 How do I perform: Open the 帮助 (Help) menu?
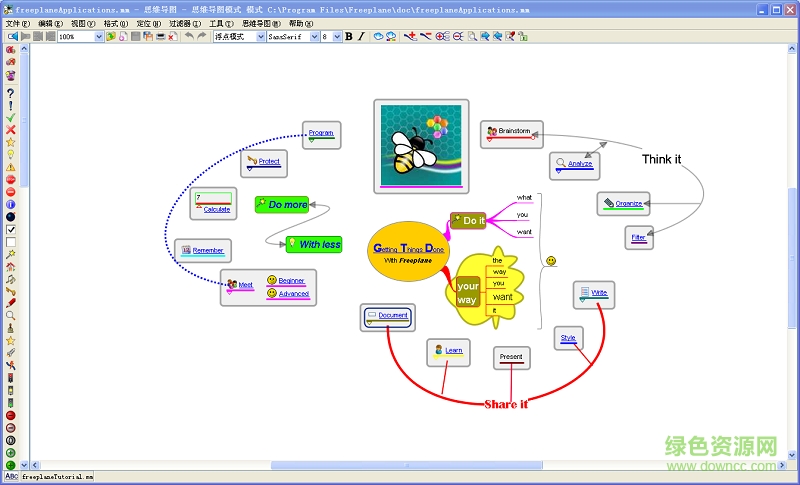(301, 23)
